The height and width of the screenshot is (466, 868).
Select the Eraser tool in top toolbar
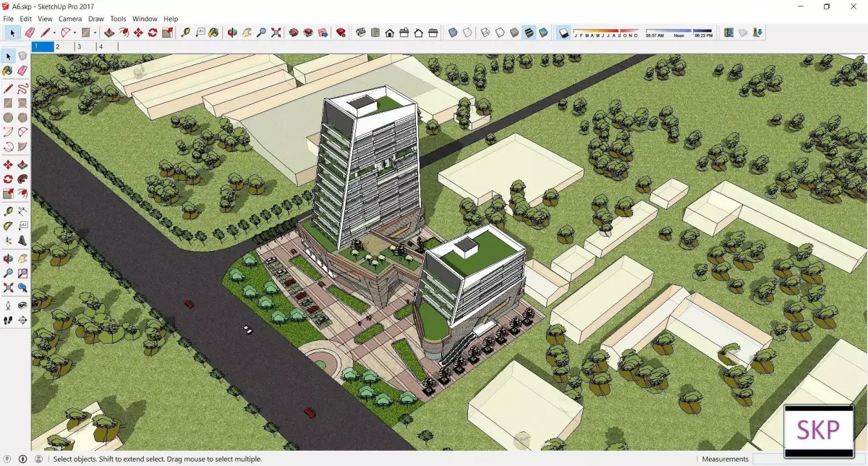[x=30, y=33]
